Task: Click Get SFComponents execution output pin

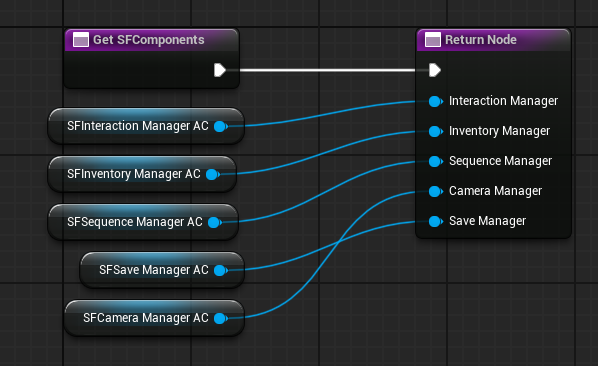Action: pos(220,70)
